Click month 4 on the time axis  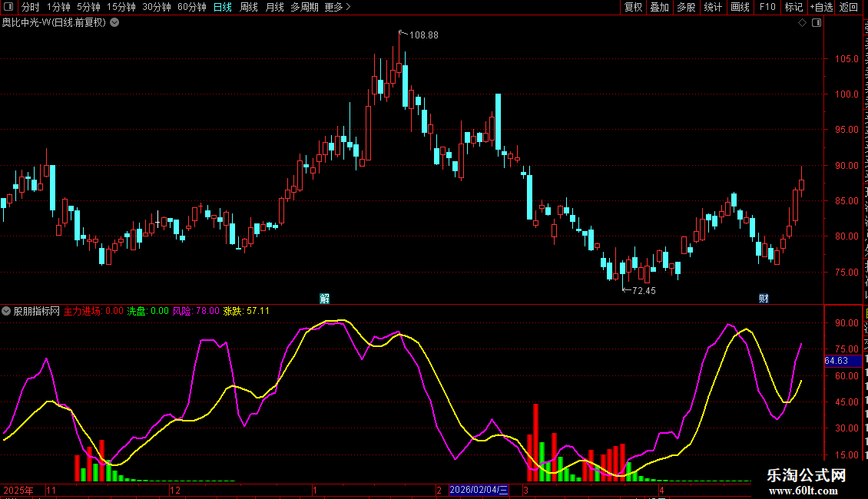(x=661, y=490)
